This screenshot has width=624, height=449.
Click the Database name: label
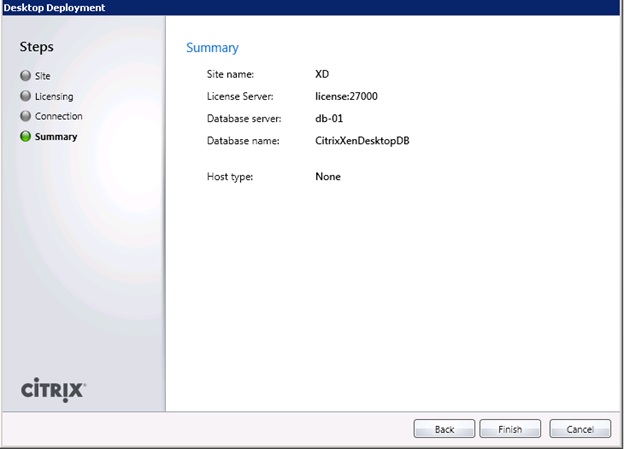(243, 141)
